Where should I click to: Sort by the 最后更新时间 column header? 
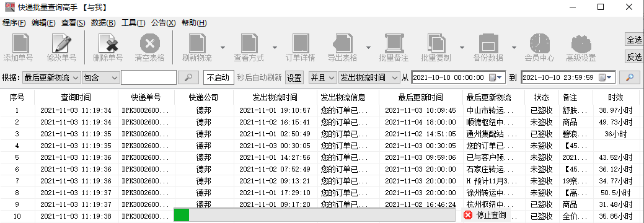pyautogui.click(x=421, y=97)
